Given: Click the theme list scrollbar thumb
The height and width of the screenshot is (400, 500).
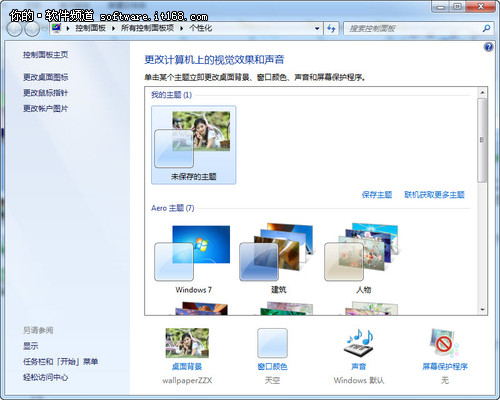Looking at the screenshot, I should (x=482, y=140).
